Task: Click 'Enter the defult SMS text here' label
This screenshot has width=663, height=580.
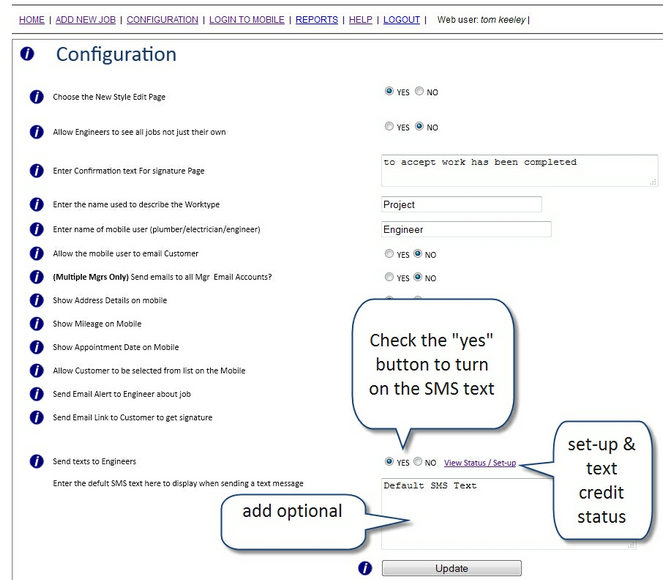Action: 178,483
